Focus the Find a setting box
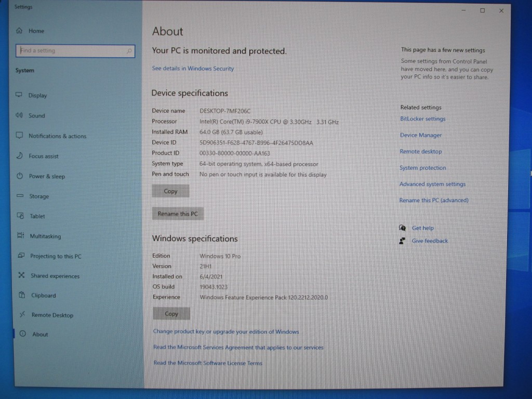 point(75,51)
